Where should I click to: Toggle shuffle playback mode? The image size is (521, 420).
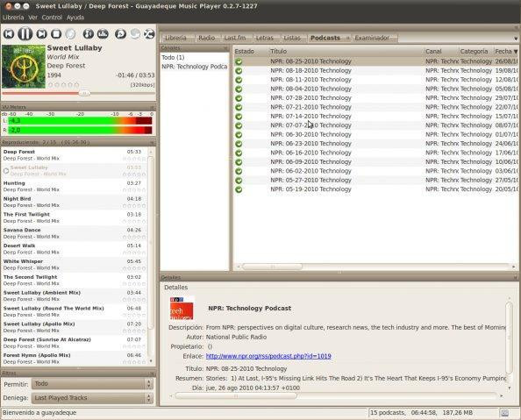tap(149, 34)
